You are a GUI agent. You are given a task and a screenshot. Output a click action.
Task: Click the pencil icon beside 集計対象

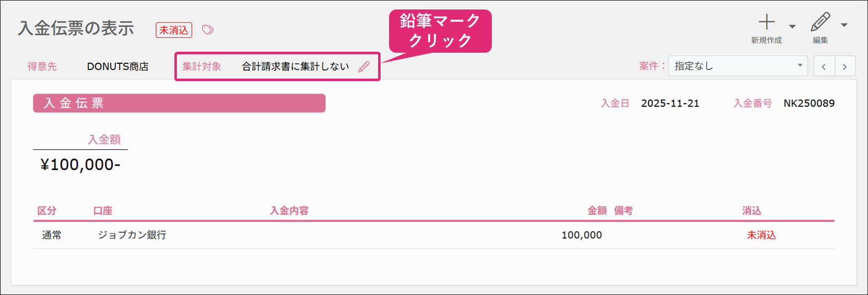point(364,67)
